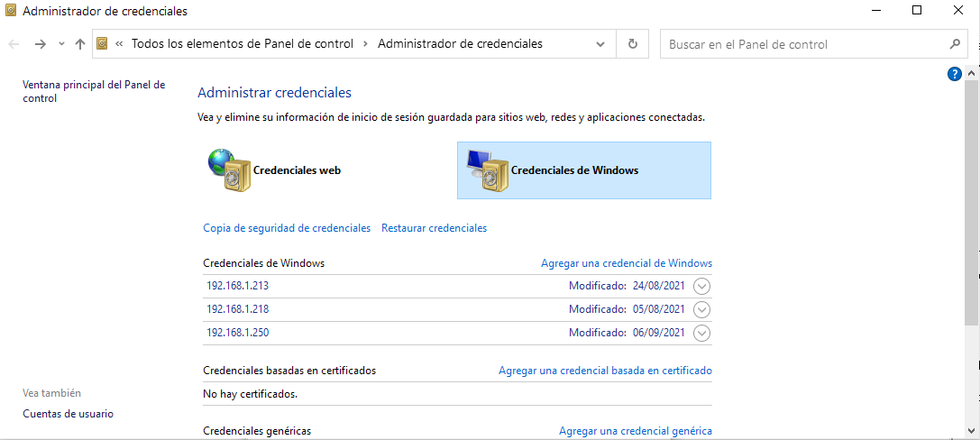Click the back navigation arrow
980x440 pixels.
[14, 44]
